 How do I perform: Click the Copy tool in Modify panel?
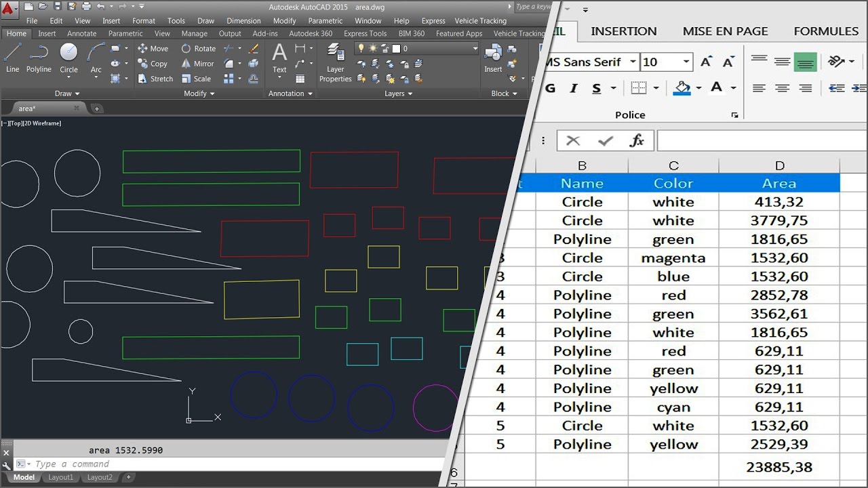[x=153, y=64]
